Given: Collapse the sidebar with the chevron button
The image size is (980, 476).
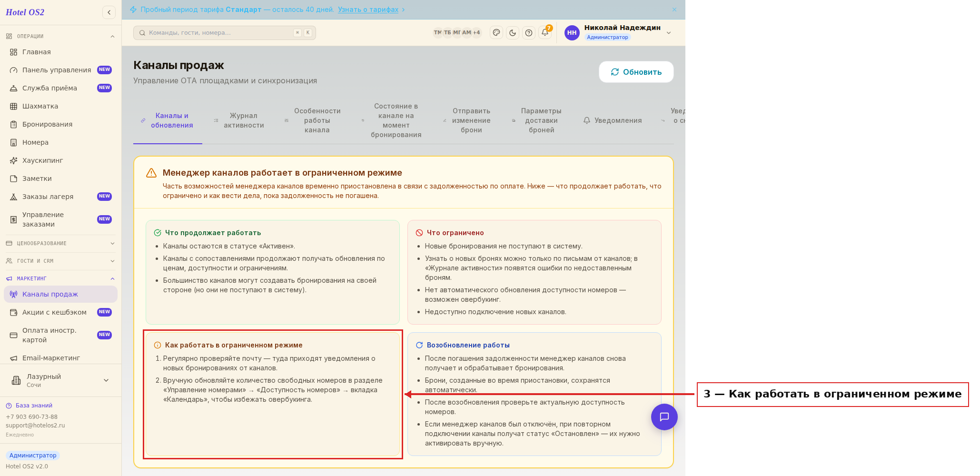Looking at the screenshot, I should coord(109,12).
